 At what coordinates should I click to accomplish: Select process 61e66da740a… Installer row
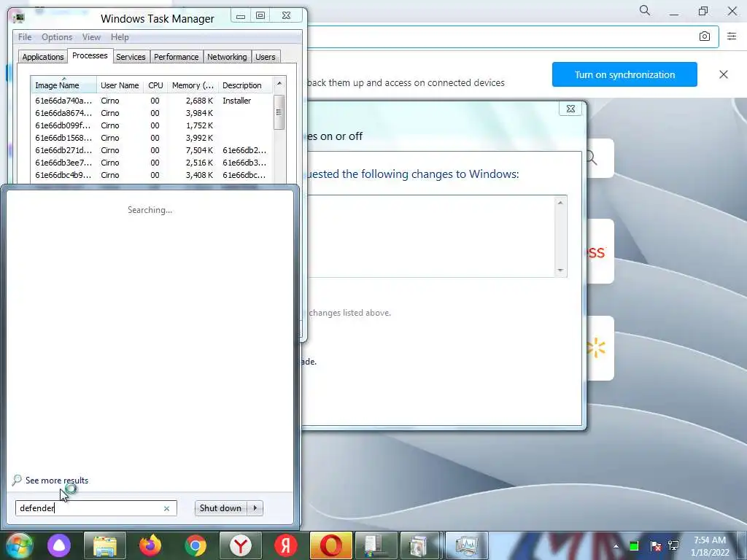point(152,101)
